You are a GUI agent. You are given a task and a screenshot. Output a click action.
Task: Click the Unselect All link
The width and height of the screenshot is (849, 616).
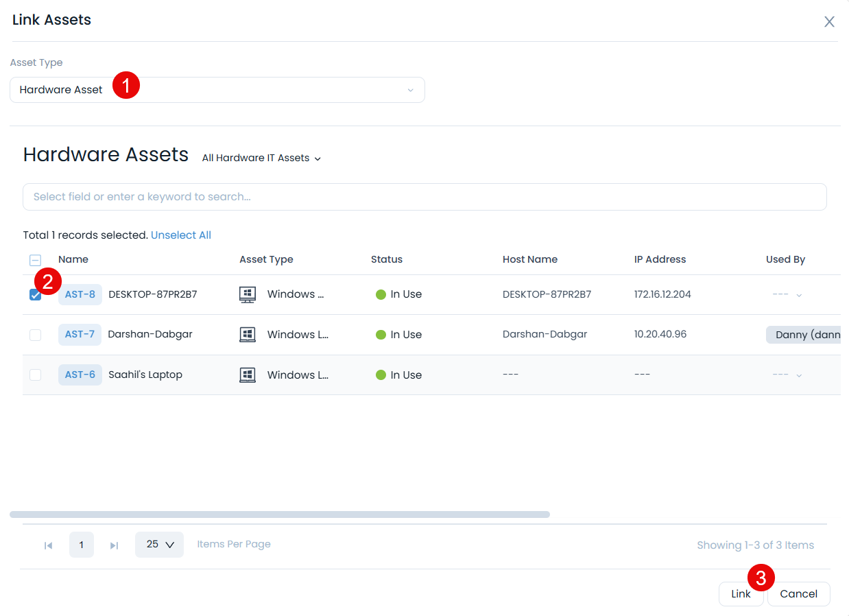tap(181, 235)
